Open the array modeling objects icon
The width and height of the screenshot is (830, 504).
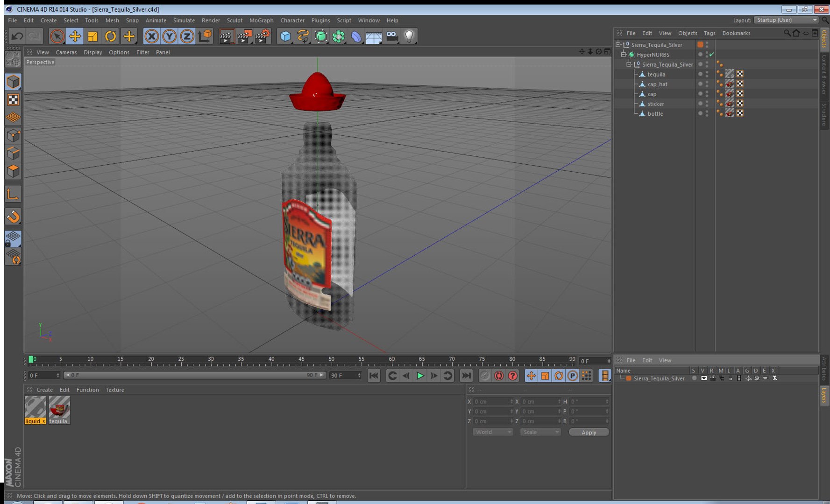(x=339, y=36)
